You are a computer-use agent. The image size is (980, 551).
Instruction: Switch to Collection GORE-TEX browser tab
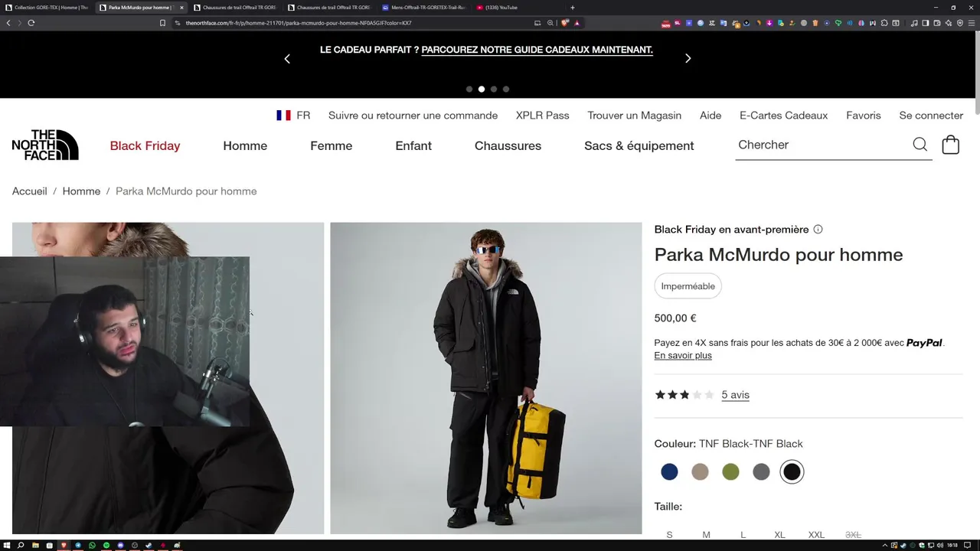click(x=46, y=8)
